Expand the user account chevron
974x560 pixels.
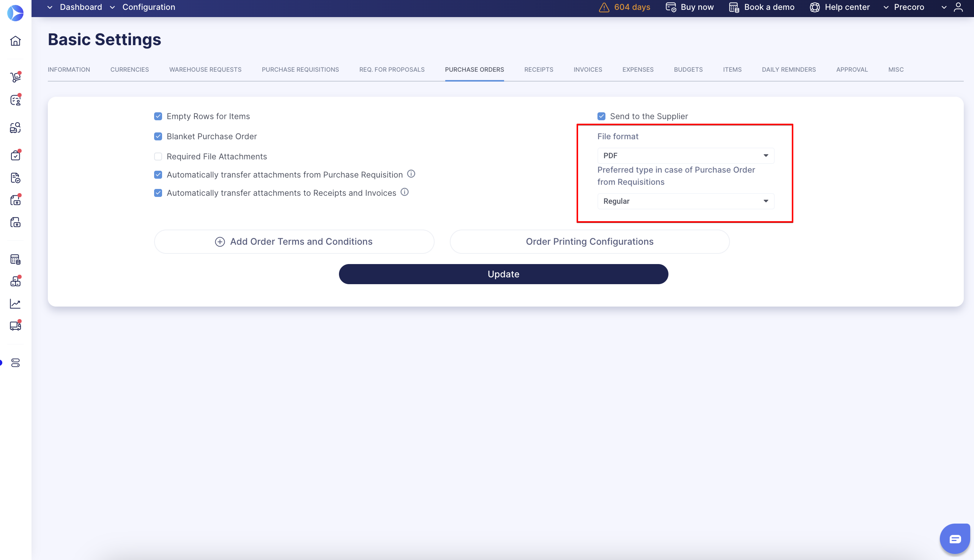click(x=944, y=7)
